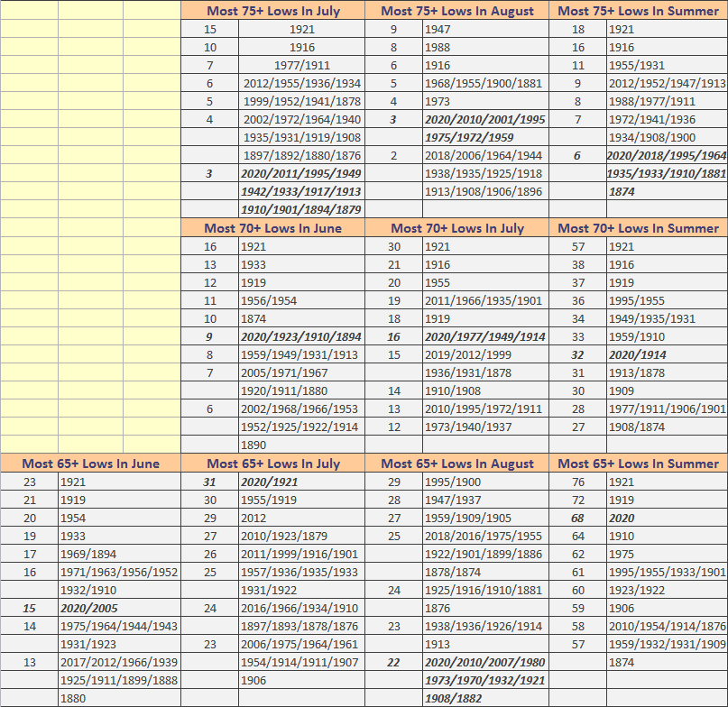Select the lone '1890' cell
This screenshot has height=707, width=728.
pyautogui.click(x=302, y=445)
